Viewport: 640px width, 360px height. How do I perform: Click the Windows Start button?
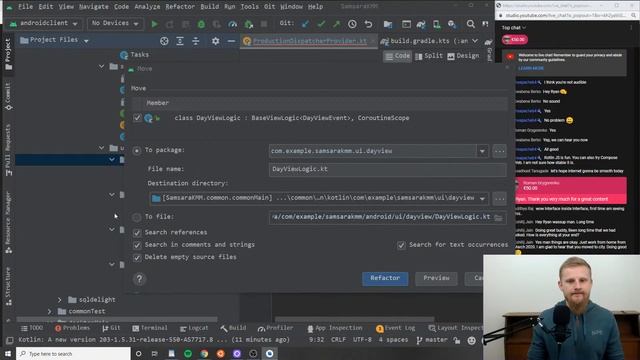click(x=8, y=353)
